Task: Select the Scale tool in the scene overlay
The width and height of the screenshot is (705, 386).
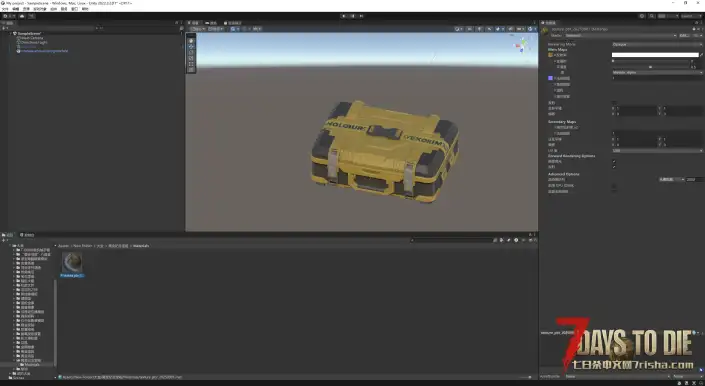Action: coord(191,58)
